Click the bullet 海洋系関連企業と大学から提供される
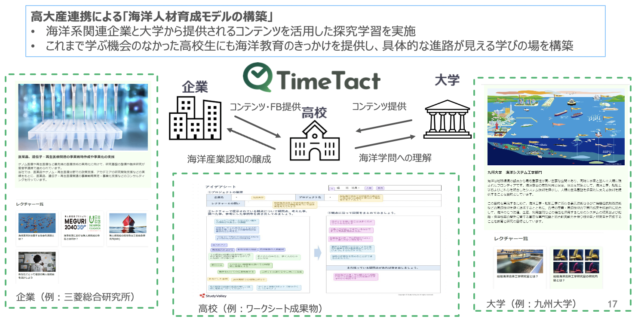Image resolution: width=644 pixels, height=322 pixels. click(x=231, y=31)
